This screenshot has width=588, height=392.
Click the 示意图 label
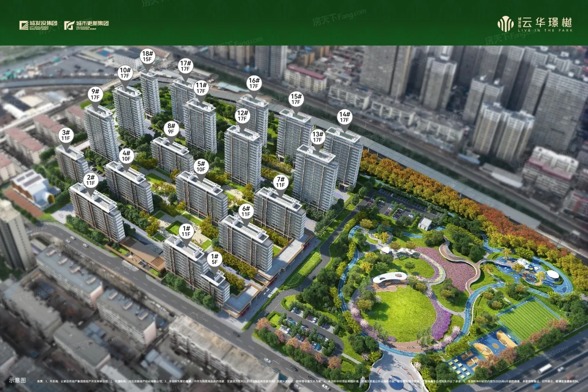[x=18, y=380]
